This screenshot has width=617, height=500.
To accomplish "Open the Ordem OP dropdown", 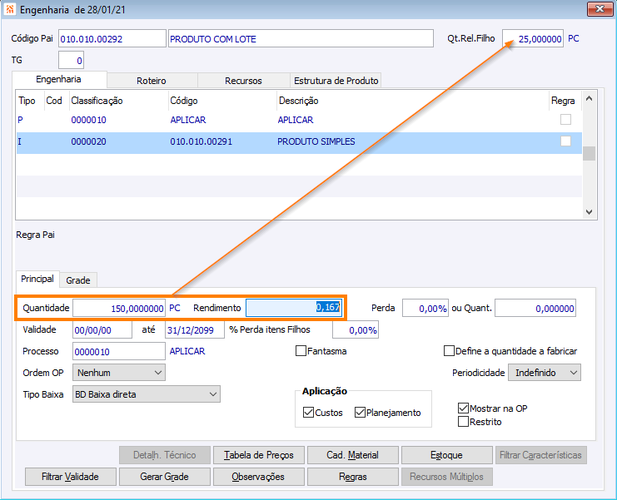I will point(119,373).
